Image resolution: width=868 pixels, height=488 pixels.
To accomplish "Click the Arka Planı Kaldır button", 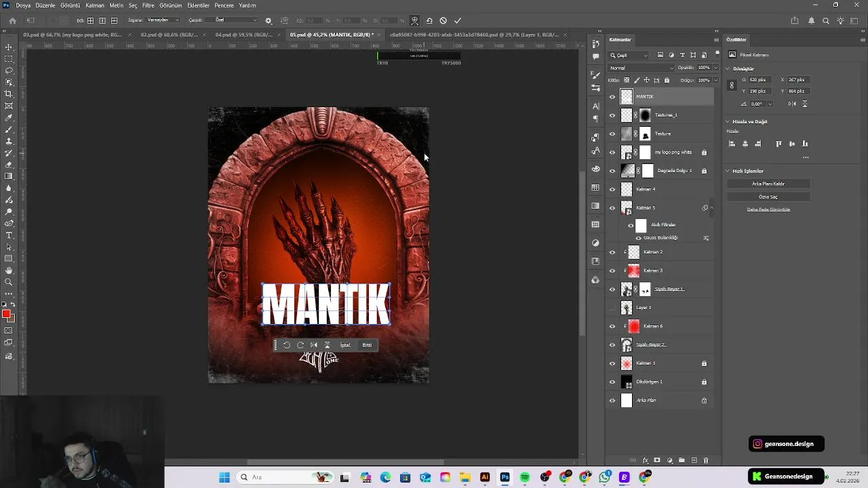I will 768,184.
